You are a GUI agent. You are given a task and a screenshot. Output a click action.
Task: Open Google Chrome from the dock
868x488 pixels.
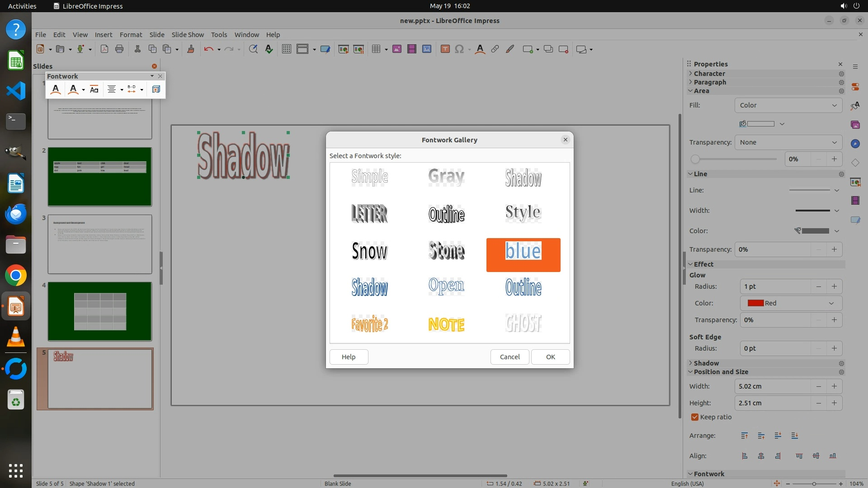coord(16,276)
